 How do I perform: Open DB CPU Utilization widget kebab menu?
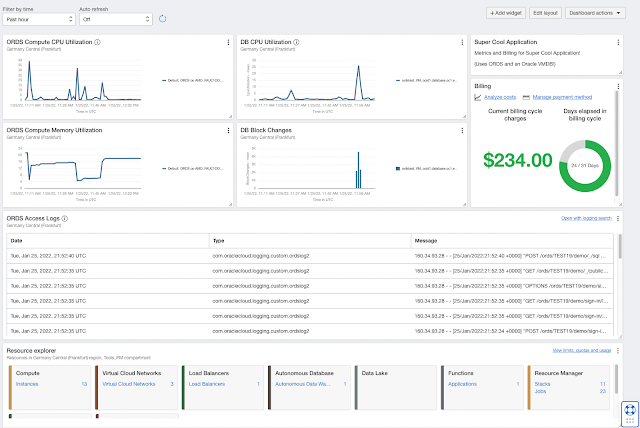(x=462, y=42)
